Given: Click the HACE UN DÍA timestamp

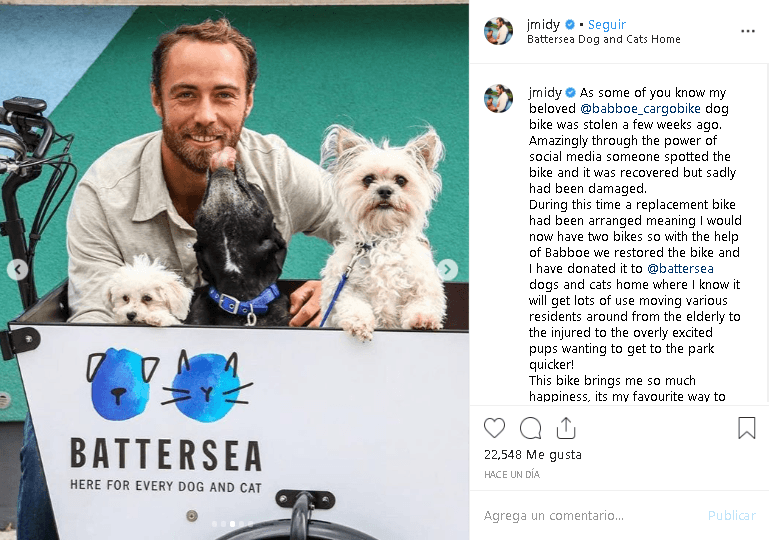Looking at the screenshot, I should (512, 474).
